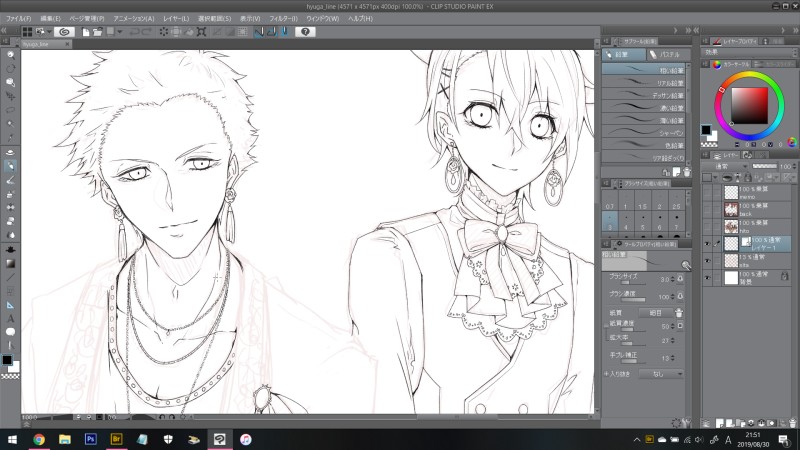Viewport: 800px width, 450px height.
Task: Adjust ブラシサイズ slider
Action: (633, 283)
